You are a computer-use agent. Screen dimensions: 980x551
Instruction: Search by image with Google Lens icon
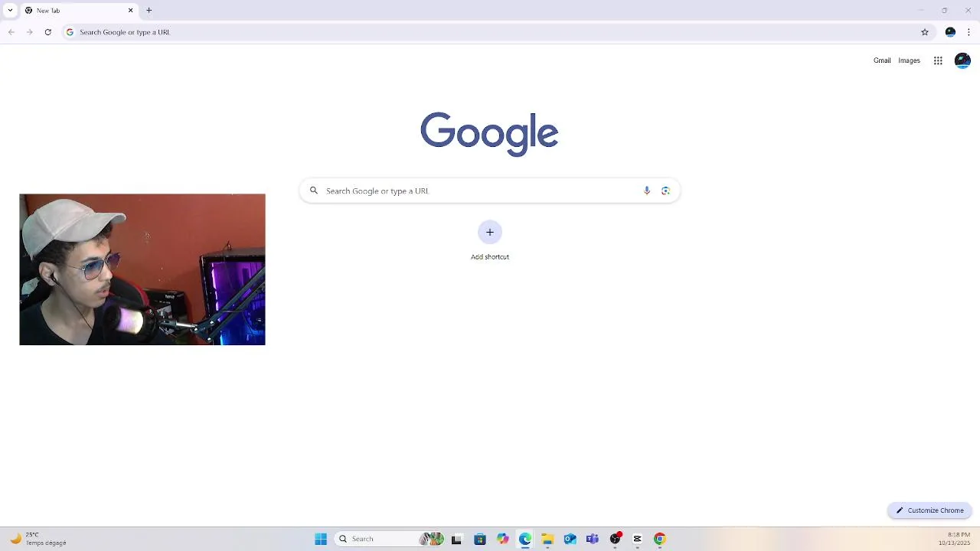665,191
